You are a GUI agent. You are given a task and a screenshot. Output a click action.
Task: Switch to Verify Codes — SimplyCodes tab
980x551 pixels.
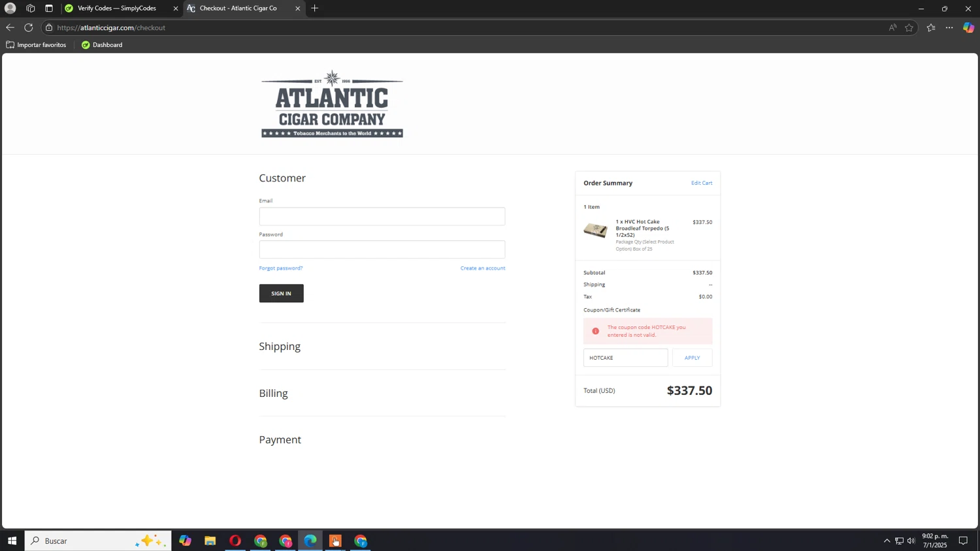point(118,8)
